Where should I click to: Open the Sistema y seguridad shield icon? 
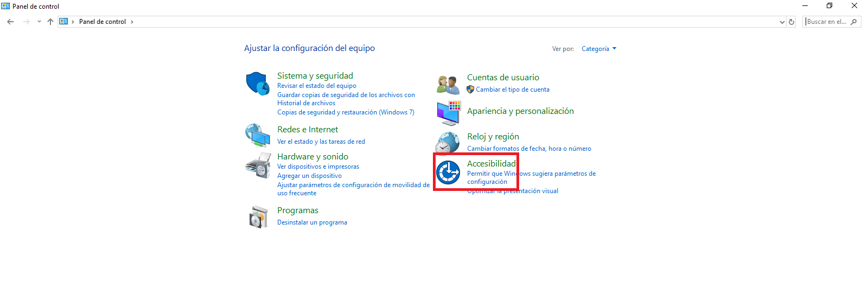pos(258,84)
